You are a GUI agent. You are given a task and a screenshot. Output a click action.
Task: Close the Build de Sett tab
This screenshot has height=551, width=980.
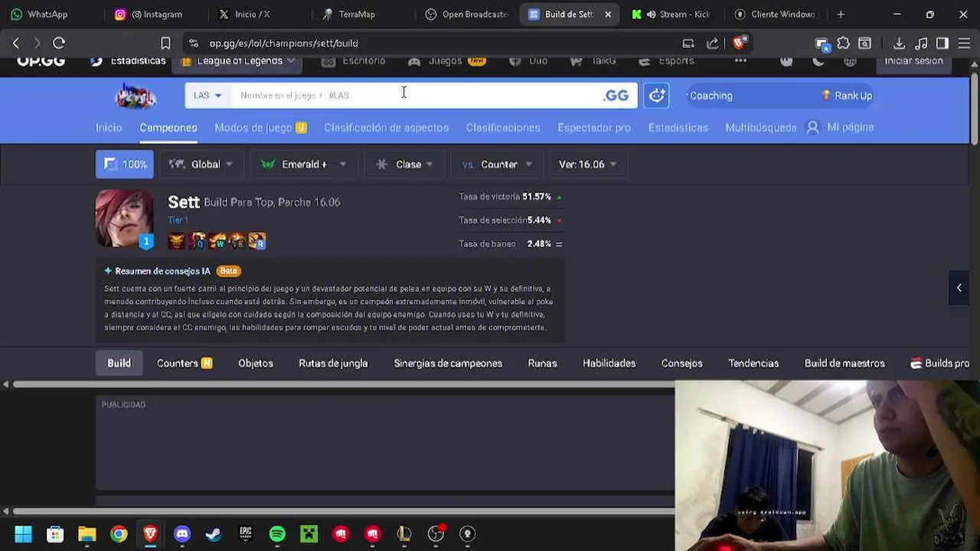[608, 14]
